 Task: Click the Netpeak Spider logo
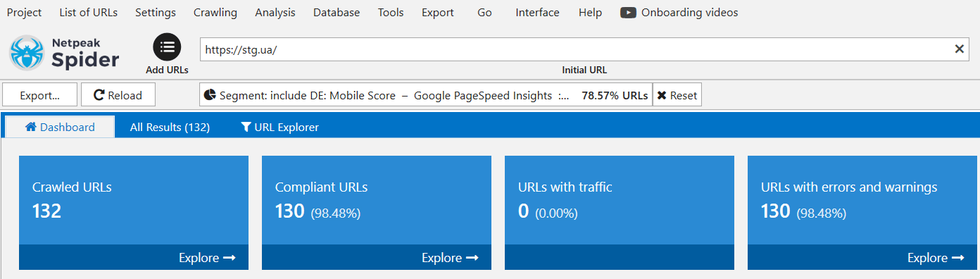coord(65,54)
